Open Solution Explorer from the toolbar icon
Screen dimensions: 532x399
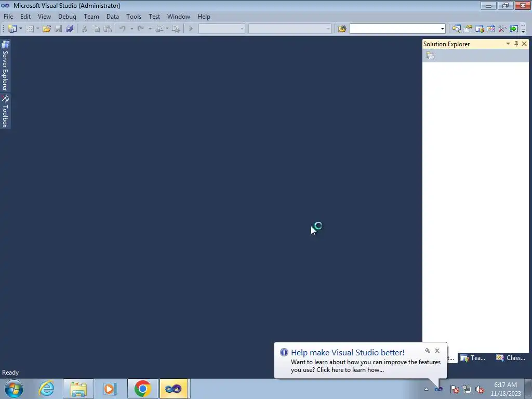point(456,29)
